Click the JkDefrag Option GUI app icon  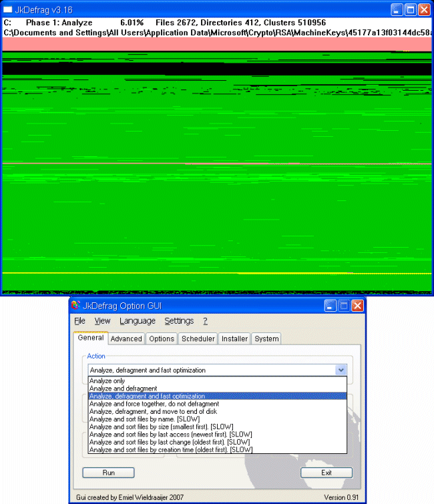pyautogui.click(x=75, y=305)
